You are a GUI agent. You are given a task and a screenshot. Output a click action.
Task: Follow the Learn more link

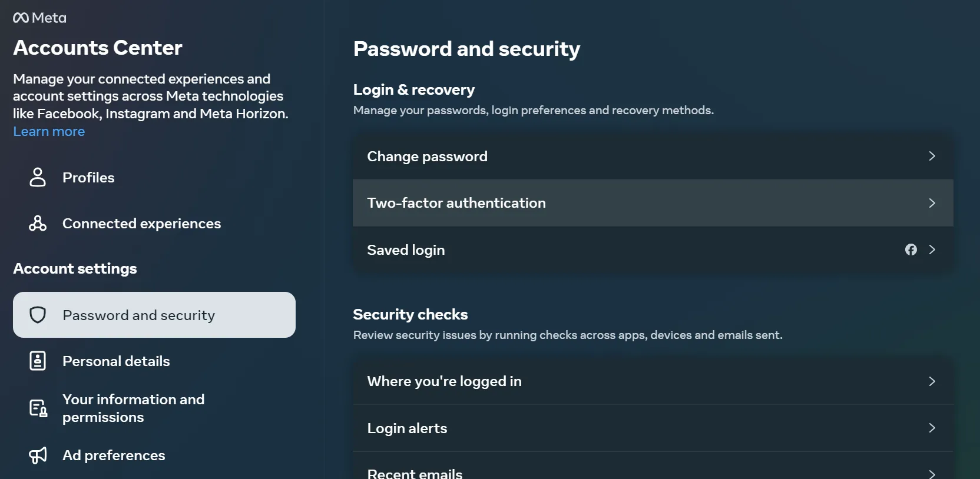(x=49, y=132)
